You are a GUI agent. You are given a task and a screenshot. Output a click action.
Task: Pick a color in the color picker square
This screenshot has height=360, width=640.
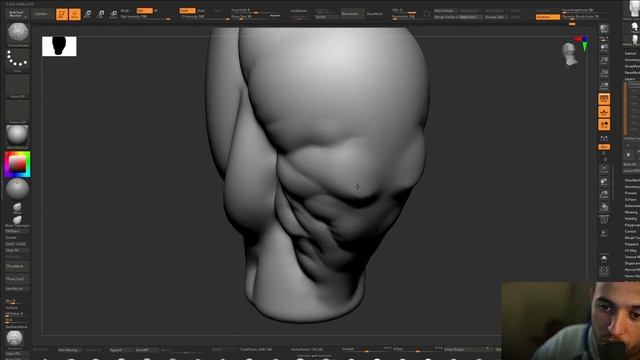(18, 164)
